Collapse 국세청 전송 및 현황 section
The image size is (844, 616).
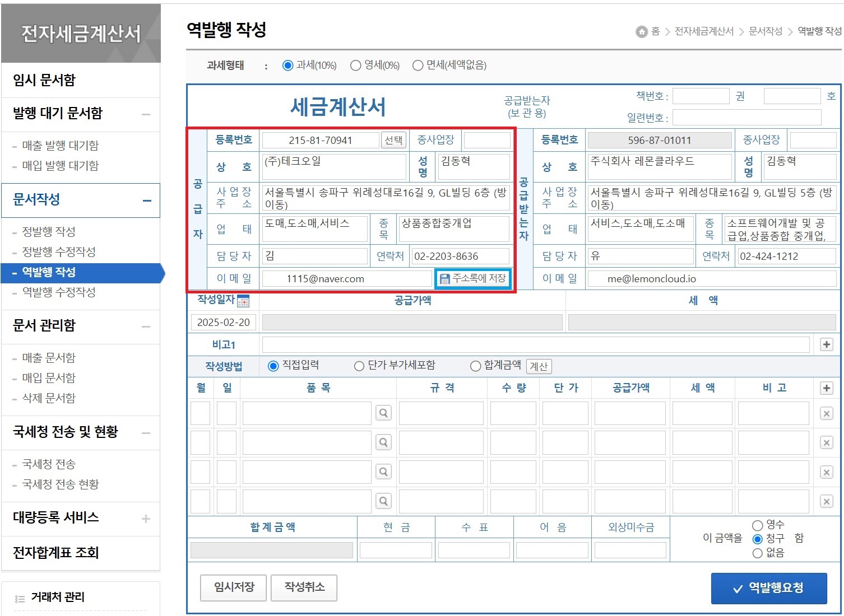tap(146, 433)
